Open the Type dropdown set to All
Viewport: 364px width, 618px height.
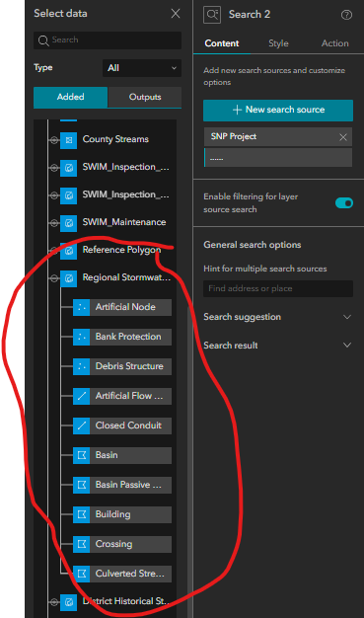click(x=142, y=68)
